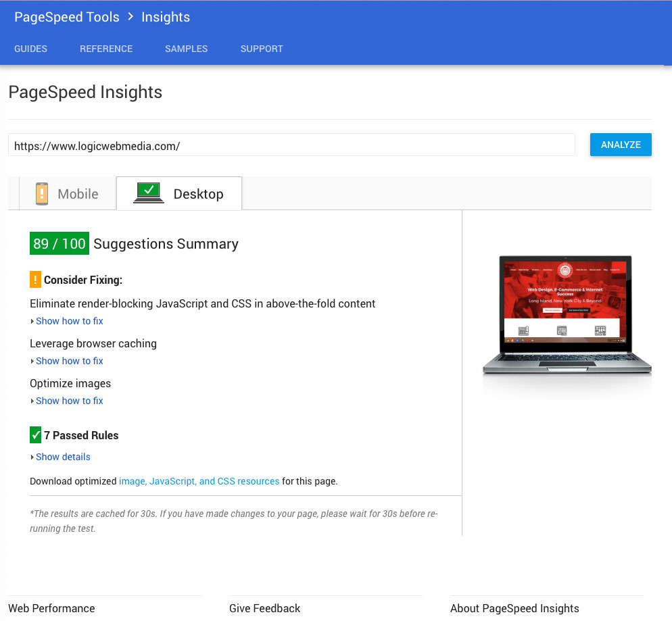Click the Optimize images rule text
The width and height of the screenshot is (672, 621).
(x=70, y=383)
